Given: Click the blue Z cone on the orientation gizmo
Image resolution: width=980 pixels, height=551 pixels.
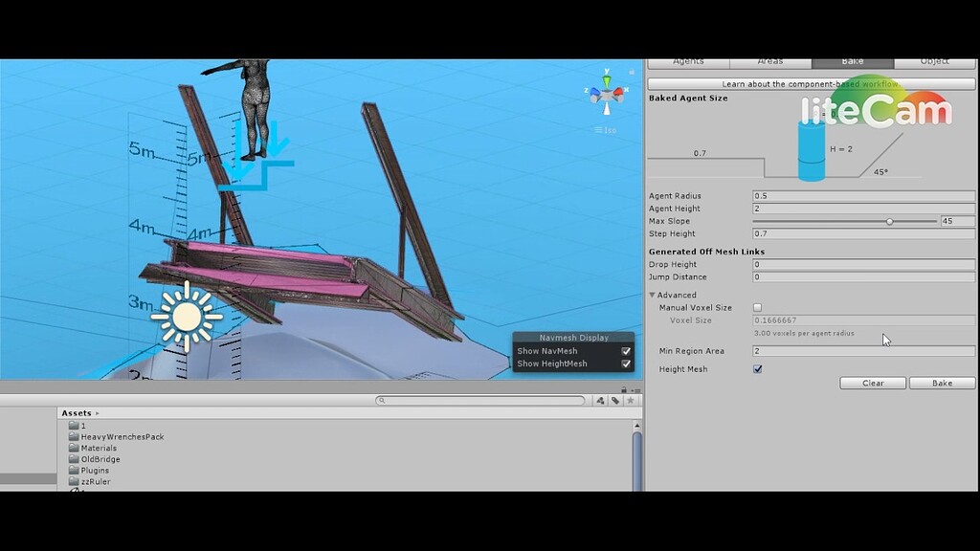Looking at the screenshot, I should tap(595, 93).
